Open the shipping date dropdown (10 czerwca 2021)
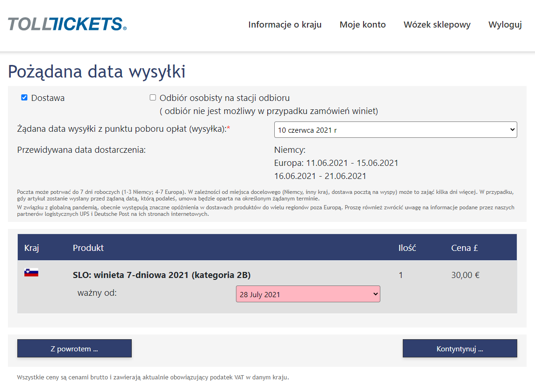The image size is (535, 392). 395,130
